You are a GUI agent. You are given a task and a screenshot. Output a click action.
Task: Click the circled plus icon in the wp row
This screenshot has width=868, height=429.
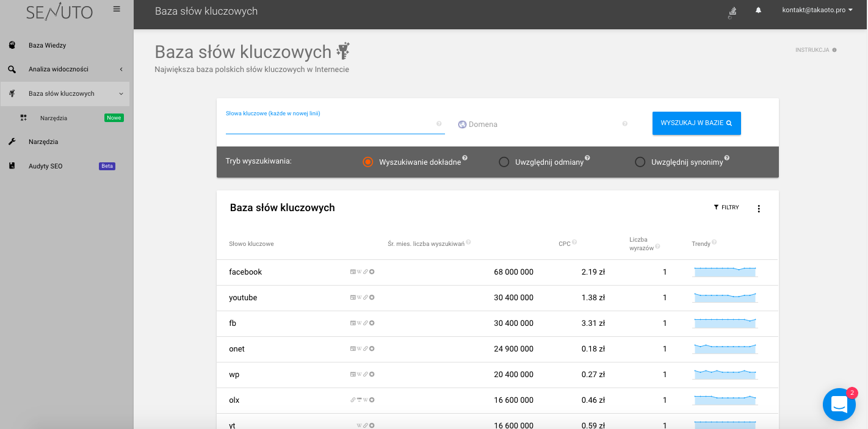click(372, 375)
